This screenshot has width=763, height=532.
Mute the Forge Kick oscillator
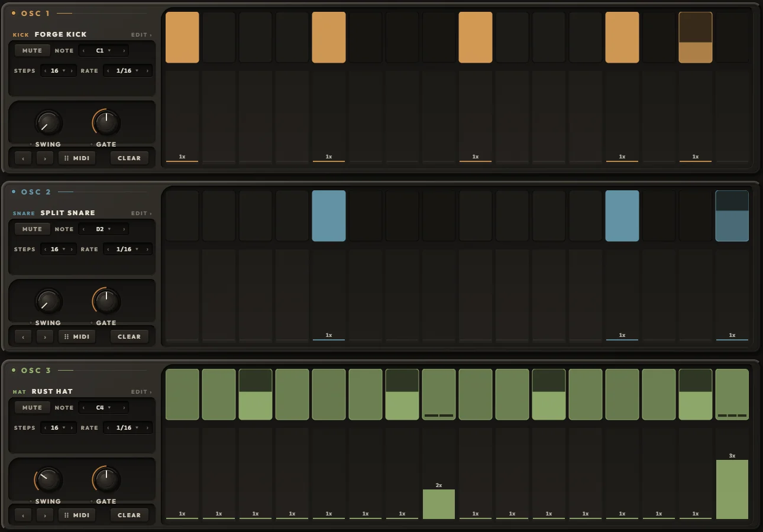32,51
